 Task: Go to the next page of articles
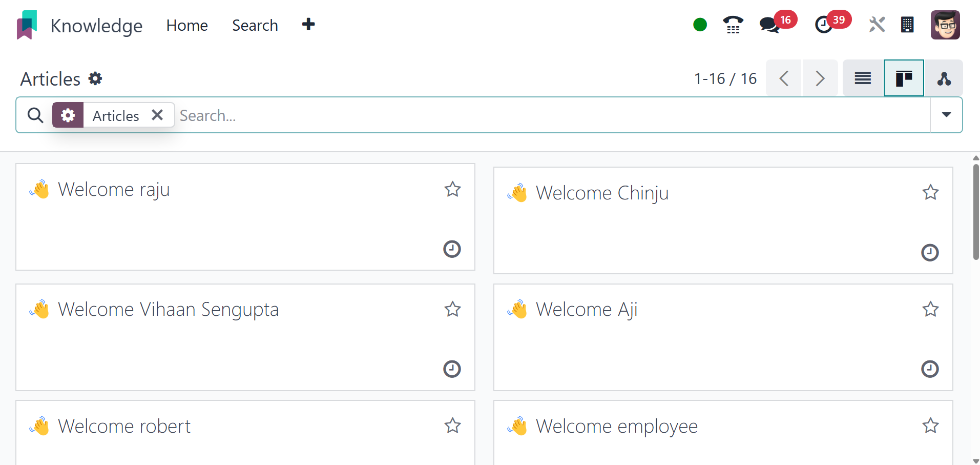tap(820, 78)
